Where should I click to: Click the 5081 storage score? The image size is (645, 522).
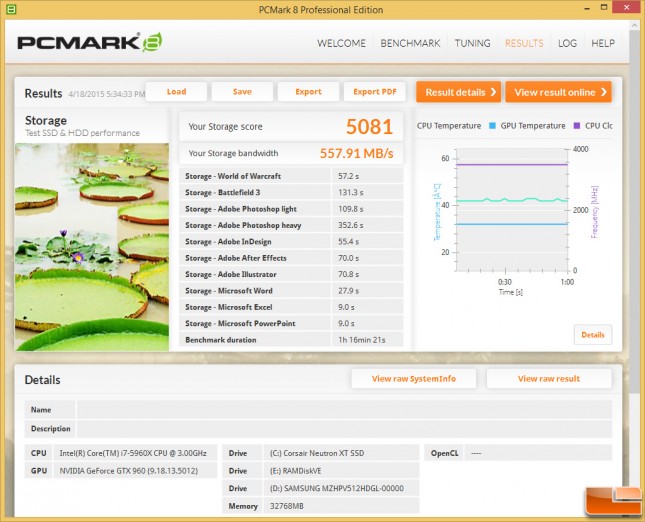[369, 126]
